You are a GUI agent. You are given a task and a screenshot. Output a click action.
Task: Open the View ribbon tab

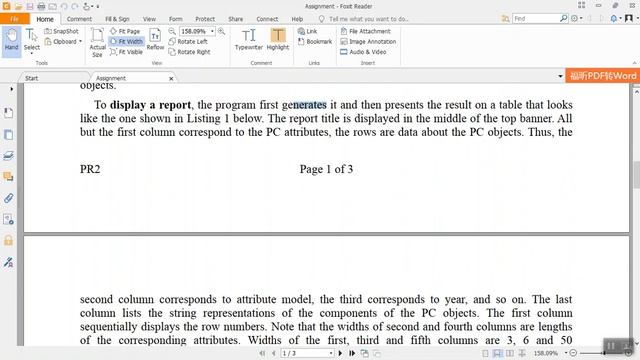149,19
